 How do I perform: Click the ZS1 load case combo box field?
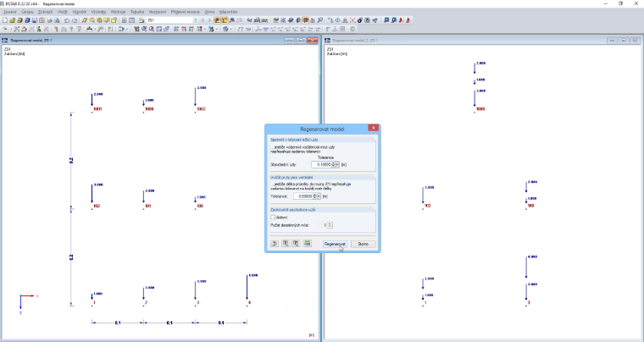pyautogui.click(x=172, y=20)
